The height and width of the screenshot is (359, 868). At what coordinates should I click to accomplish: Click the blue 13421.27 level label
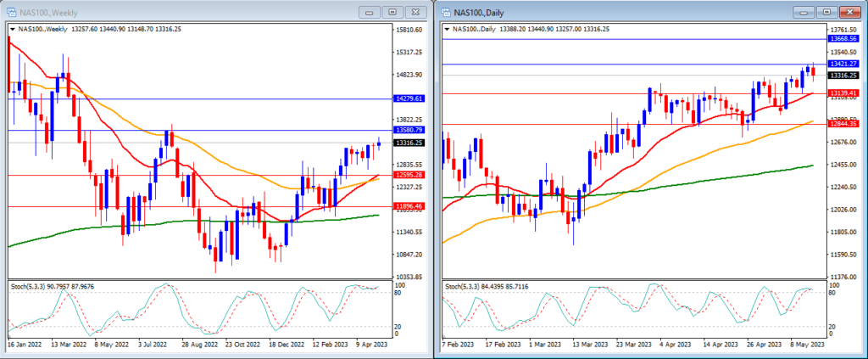tap(843, 65)
